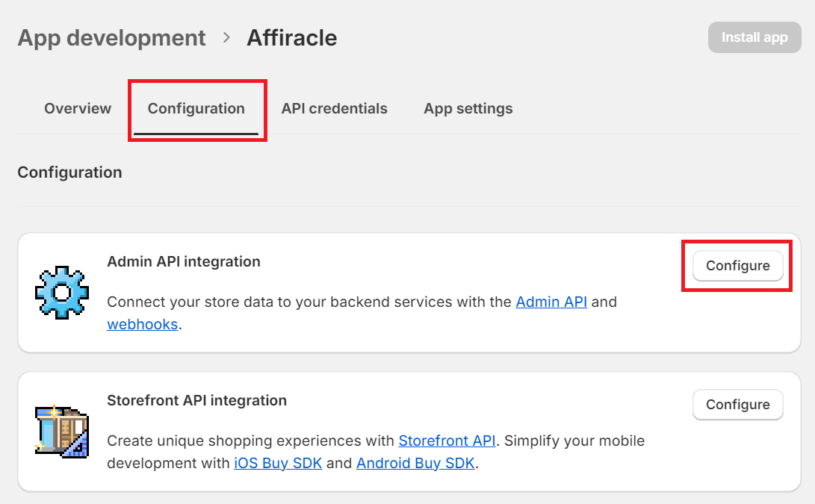This screenshot has height=504, width=815.
Task: Select the Configuration tab
Action: click(196, 108)
